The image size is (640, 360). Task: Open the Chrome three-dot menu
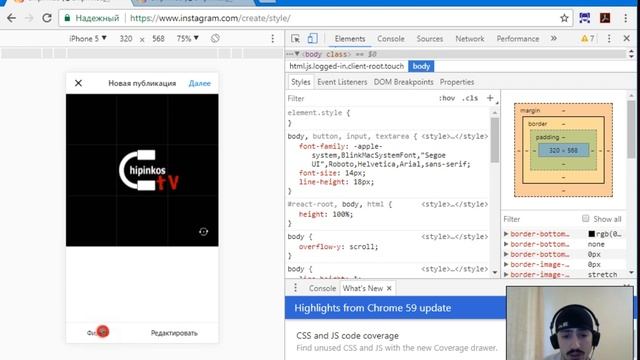(x=625, y=18)
